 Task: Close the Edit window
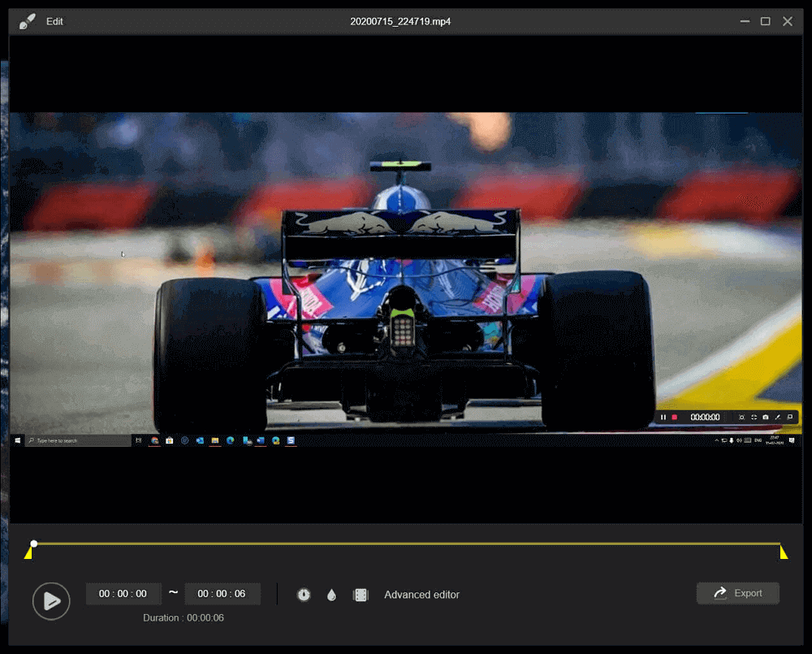[788, 21]
